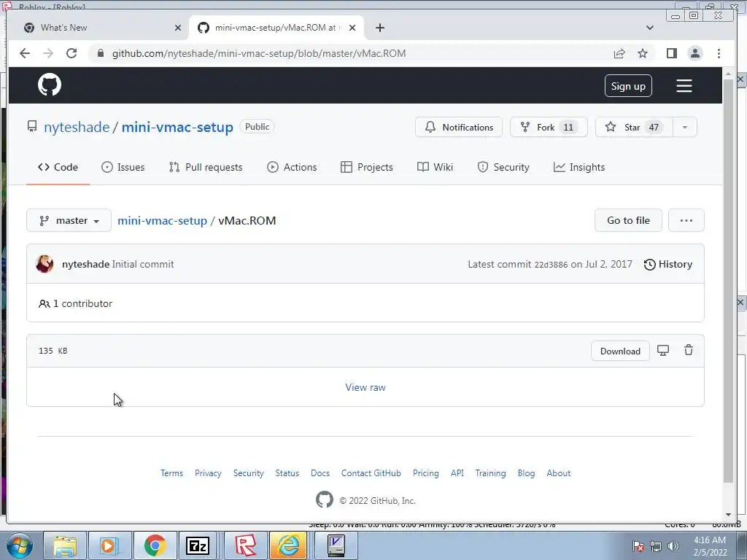Screen dimensions: 747x560
Task: Click the browser back arrow
Action: pyautogui.click(x=25, y=53)
